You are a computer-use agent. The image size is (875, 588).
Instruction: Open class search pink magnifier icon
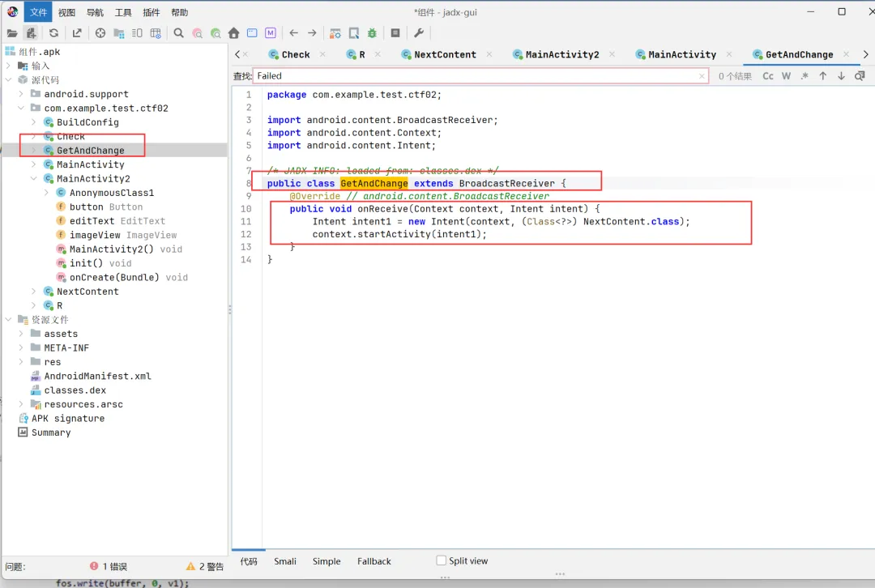coord(197,33)
